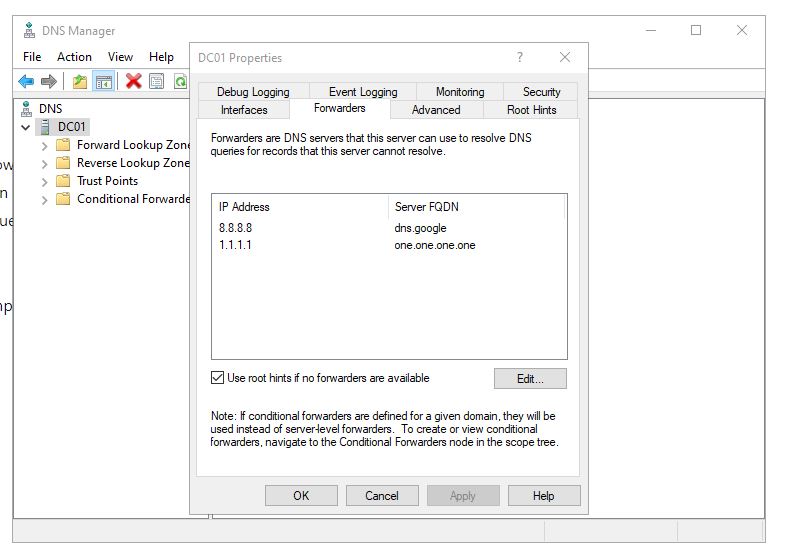Click the Help button in dialog

[544, 496]
